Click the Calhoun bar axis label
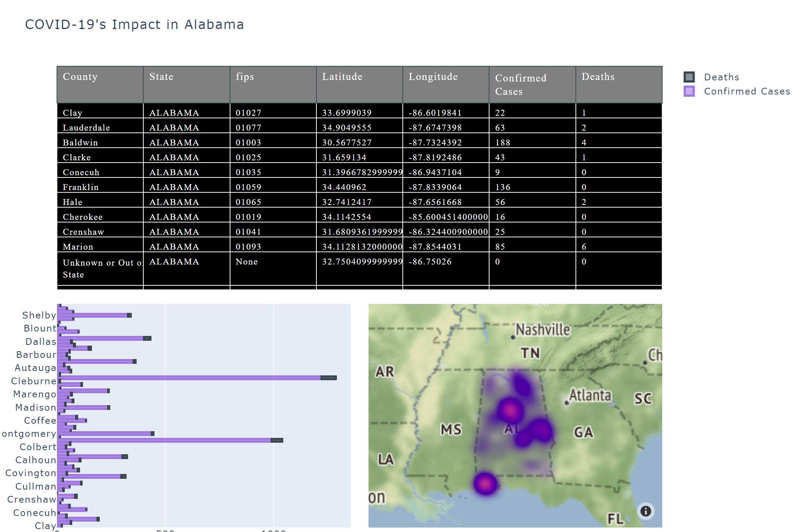The image size is (794, 532). click(36, 460)
